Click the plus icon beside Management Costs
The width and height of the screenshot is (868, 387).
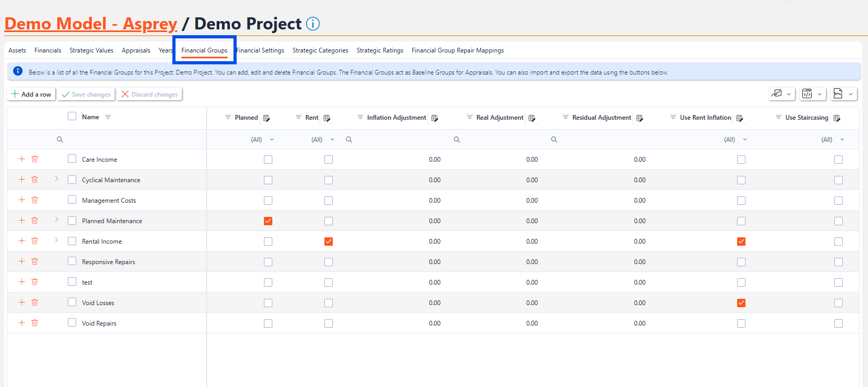coord(22,200)
